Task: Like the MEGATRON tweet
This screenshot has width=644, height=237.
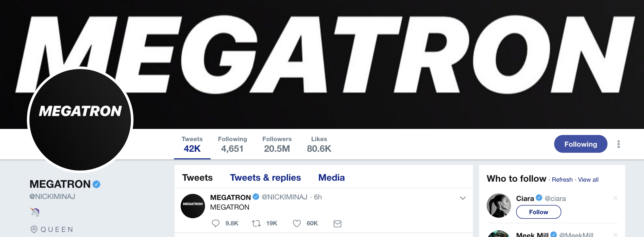Action: tap(297, 223)
